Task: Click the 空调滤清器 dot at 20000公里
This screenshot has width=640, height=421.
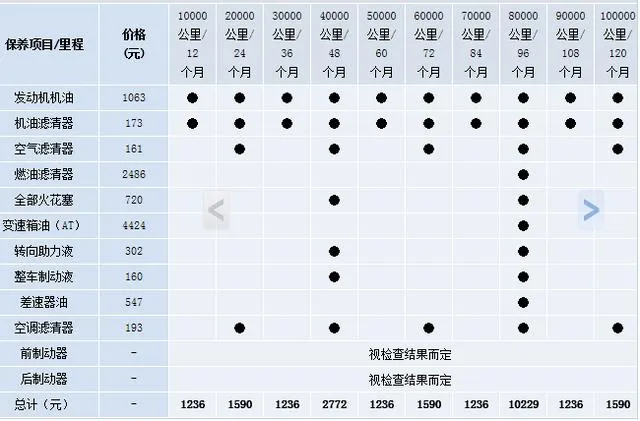Action: click(240, 328)
